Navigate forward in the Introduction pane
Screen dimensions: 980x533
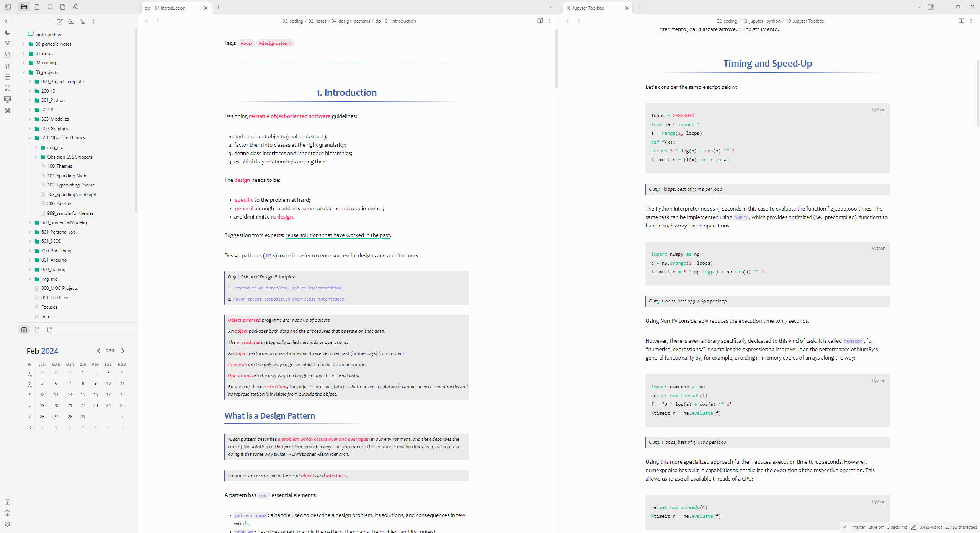(x=157, y=21)
